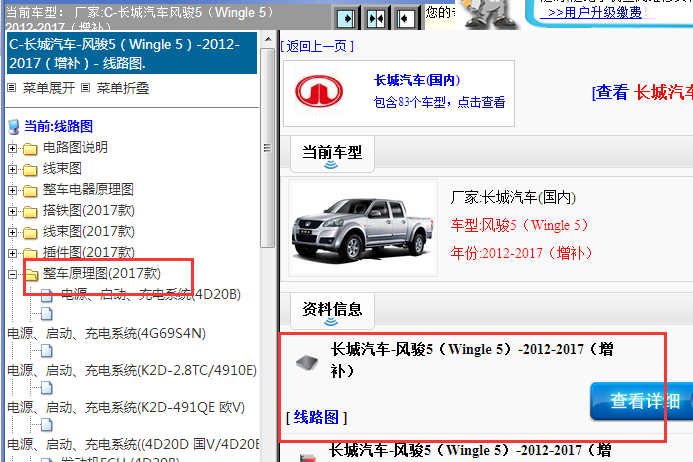The image size is (693, 462).
Task: Click the blue 查看详细 button
Action: (642, 401)
